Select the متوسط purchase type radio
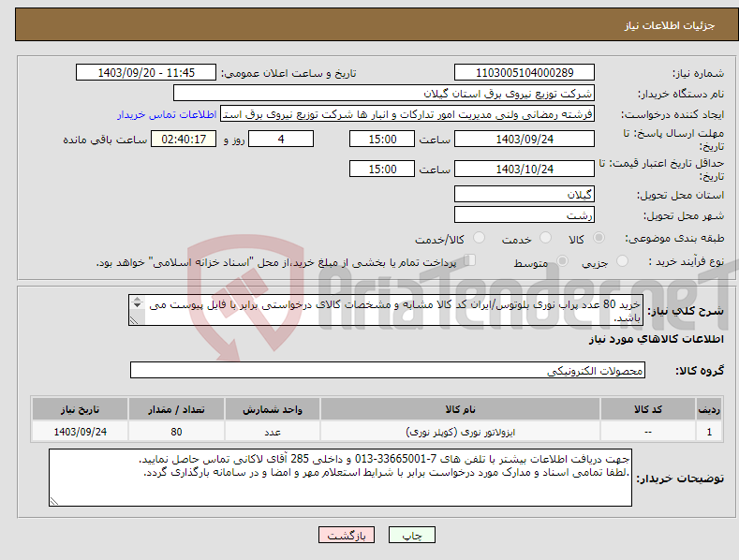This screenshot has height=560, width=739. (562, 260)
